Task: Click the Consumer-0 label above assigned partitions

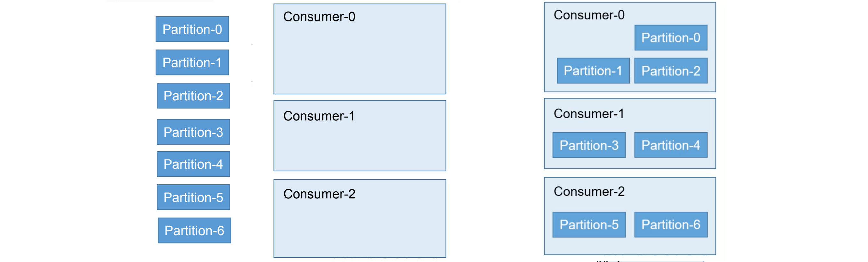Action: click(x=589, y=15)
